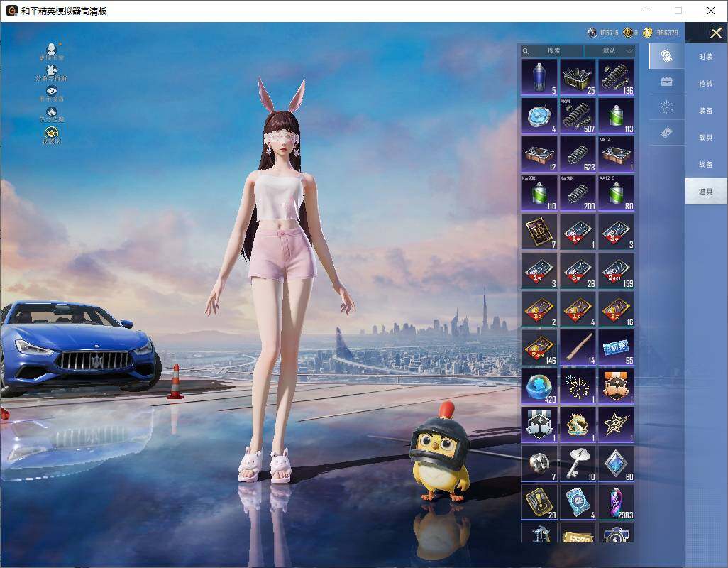
Task: Select the wooden stick item count 14
Action: [x=578, y=347]
